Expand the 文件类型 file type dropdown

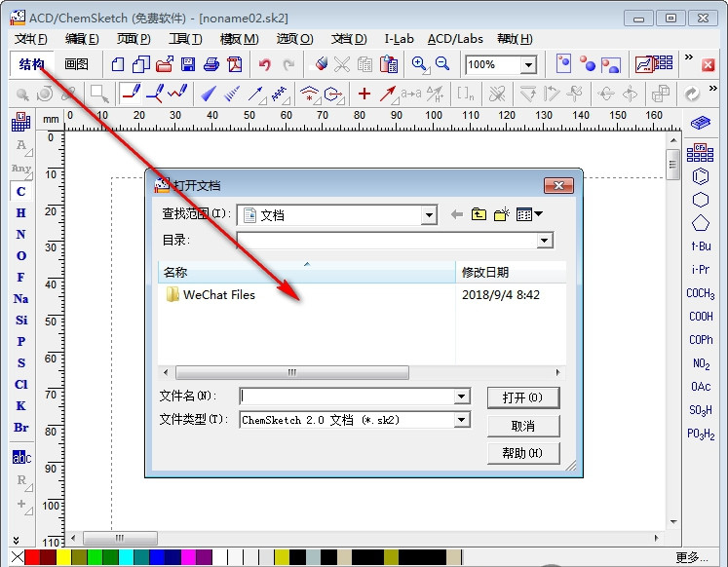461,420
